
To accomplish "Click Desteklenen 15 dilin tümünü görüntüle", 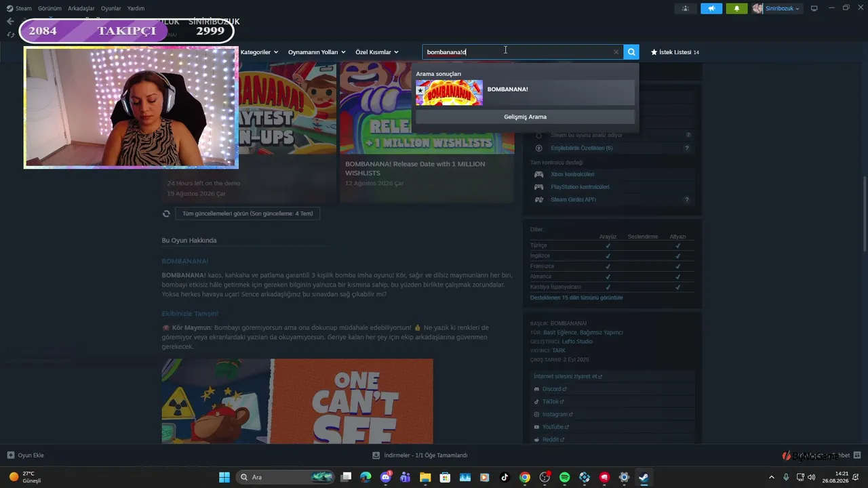I will click(576, 298).
